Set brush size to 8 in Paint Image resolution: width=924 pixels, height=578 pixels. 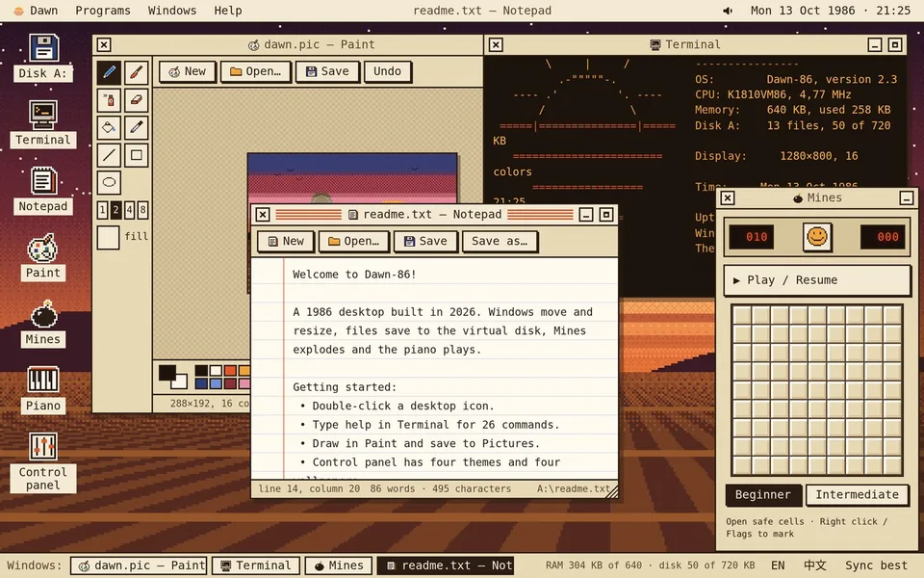tap(142, 209)
